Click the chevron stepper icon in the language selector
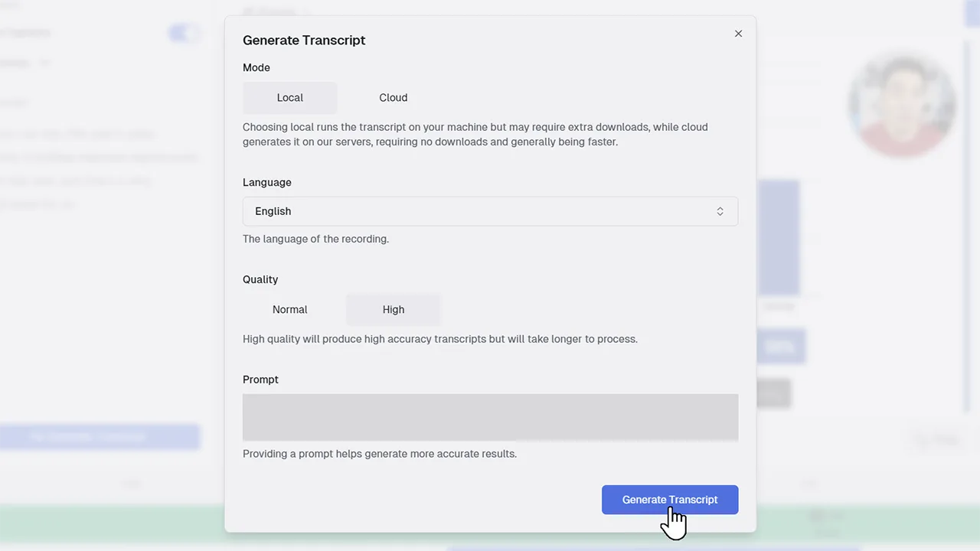Image resolution: width=980 pixels, height=551 pixels. click(720, 211)
